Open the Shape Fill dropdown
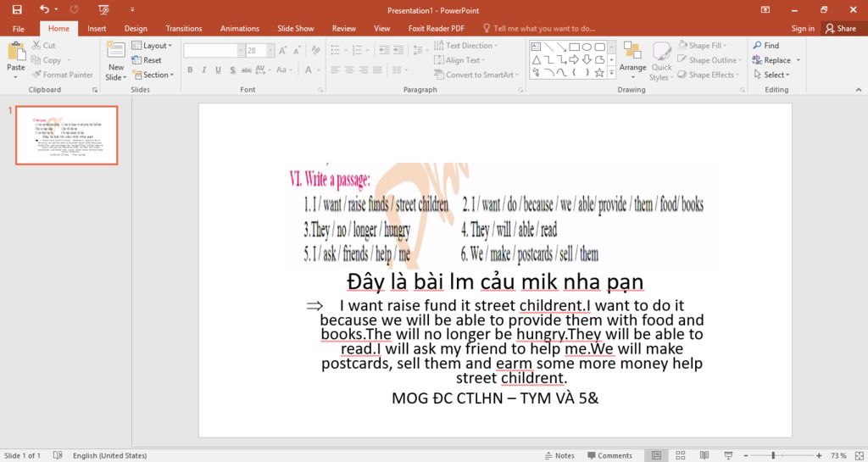 point(702,46)
